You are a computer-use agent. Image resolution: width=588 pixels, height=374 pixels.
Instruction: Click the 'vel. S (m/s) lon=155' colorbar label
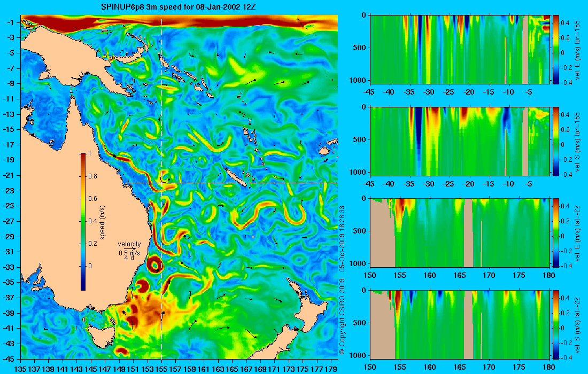click(577, 142)
